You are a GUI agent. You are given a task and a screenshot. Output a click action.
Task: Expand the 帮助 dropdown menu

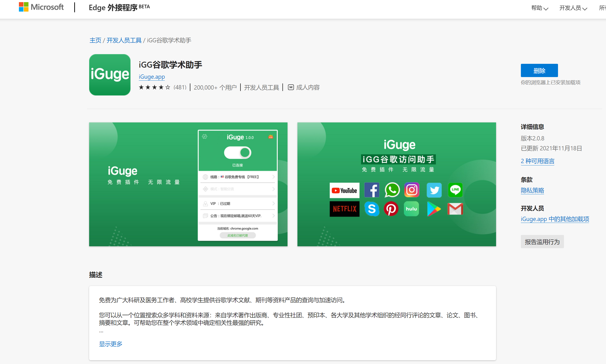pyautogui.click(x=539, y=8)
